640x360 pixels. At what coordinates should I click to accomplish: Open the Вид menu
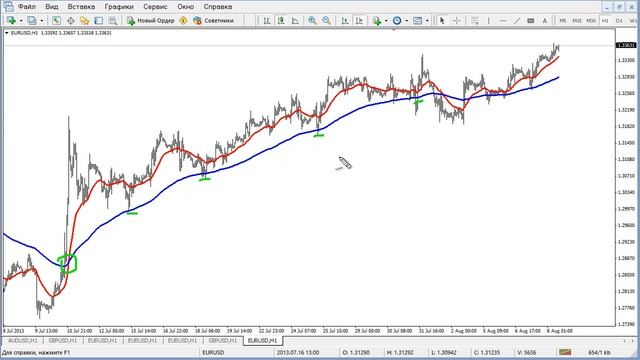tap(51, 7)
